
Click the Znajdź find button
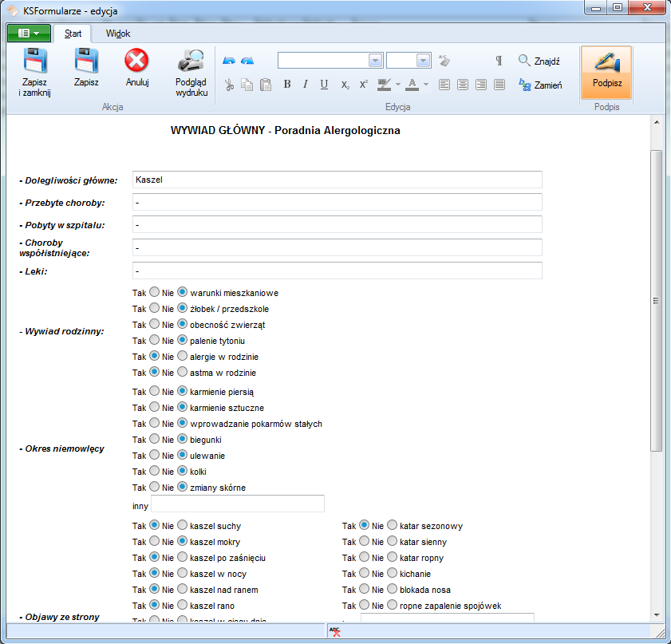[539, 61]
